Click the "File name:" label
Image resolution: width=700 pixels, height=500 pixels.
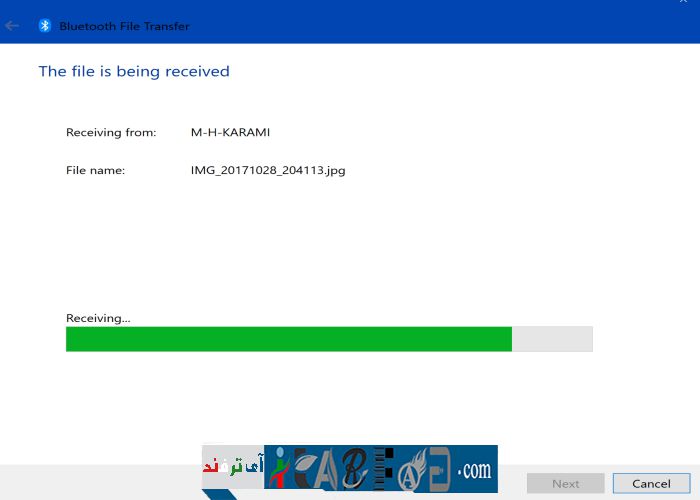(95, 170)
